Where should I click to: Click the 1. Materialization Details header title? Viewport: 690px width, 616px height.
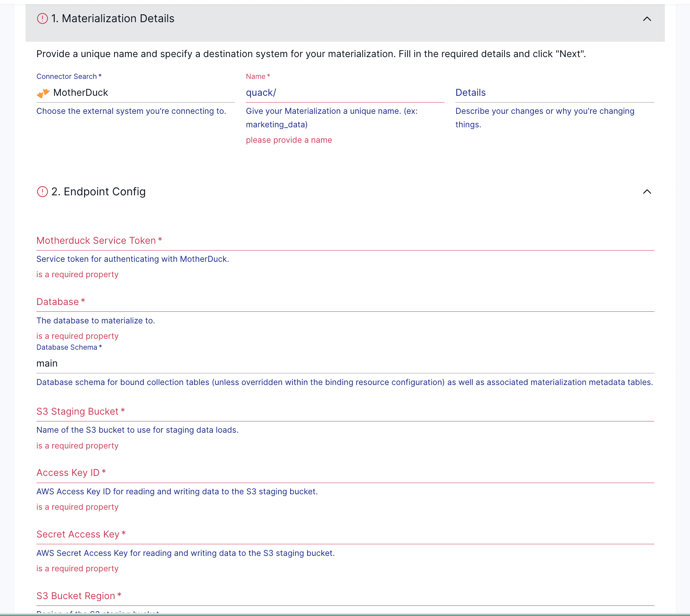click(x=113, y=18)
